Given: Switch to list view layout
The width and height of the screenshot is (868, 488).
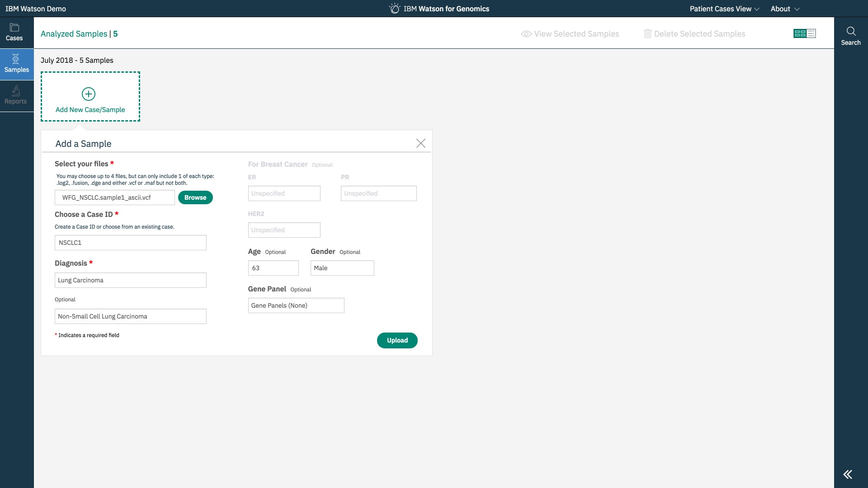Looking at the screenshot, I should [811, 33].
